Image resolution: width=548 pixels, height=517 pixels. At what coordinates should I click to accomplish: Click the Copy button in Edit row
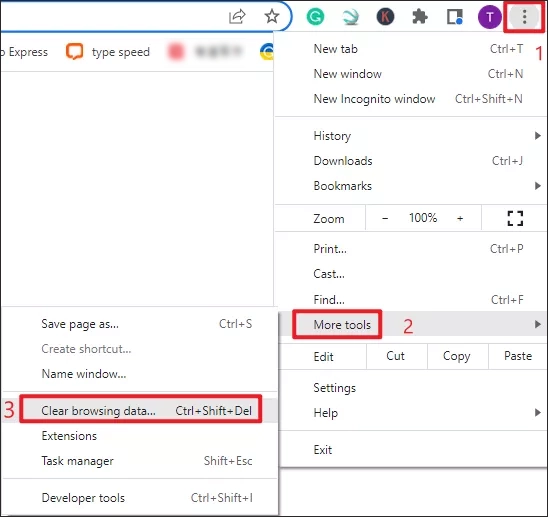[x=457, y=356]
